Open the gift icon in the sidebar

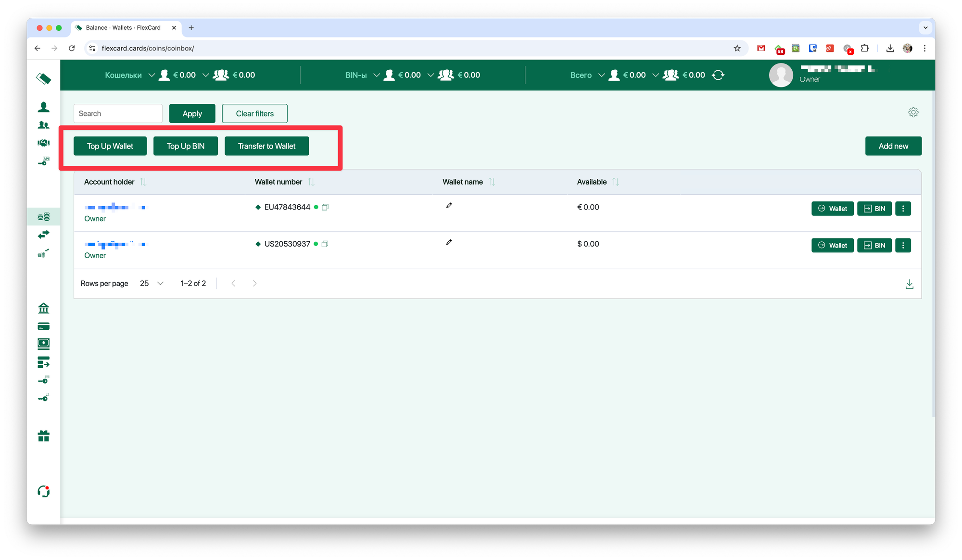43,436
